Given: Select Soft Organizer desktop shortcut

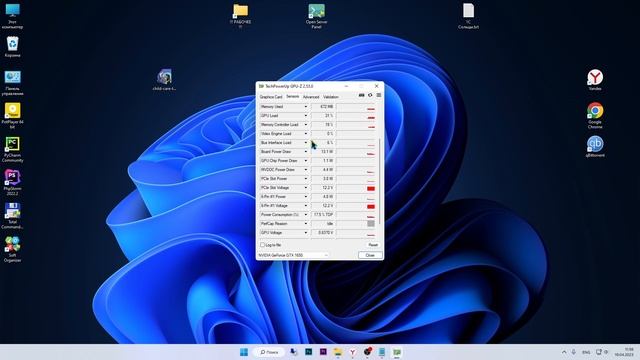Looking at the screenshot, I should [x=12, y=250].
